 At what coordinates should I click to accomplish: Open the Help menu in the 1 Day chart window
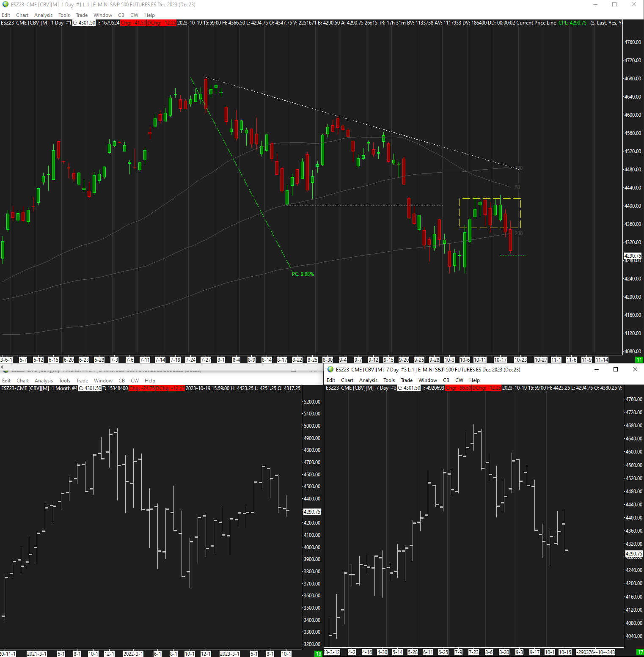coord(149,15)
